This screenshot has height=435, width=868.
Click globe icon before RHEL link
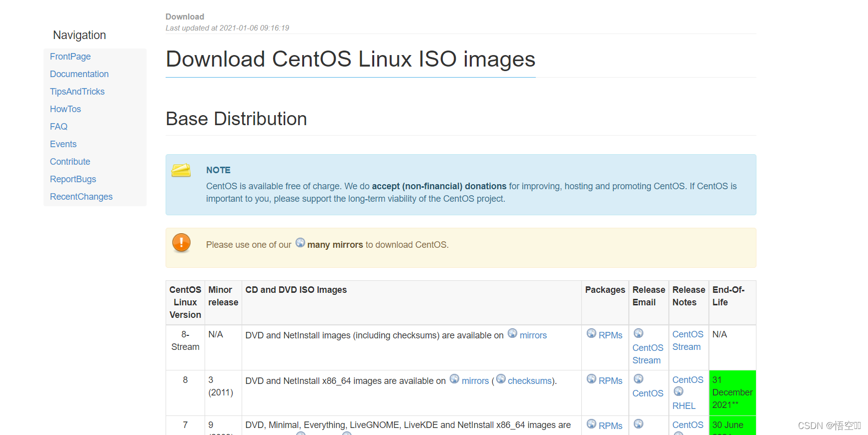pos(678,391)
